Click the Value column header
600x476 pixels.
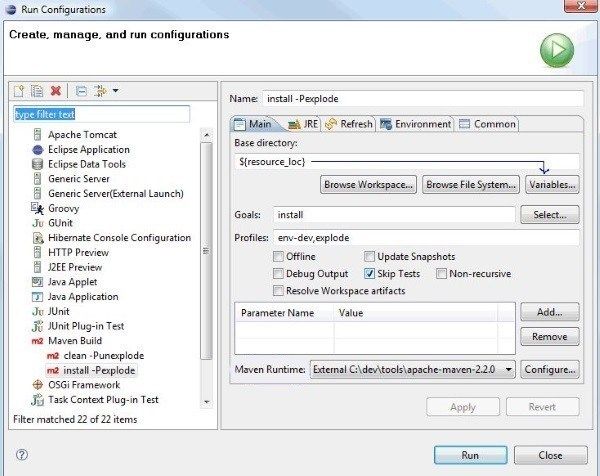416,313
